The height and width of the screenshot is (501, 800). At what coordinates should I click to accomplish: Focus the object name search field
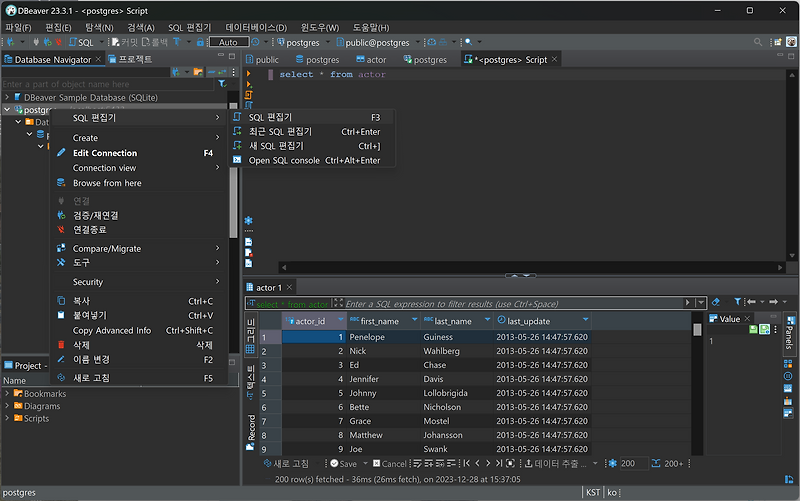coord(107,84)
